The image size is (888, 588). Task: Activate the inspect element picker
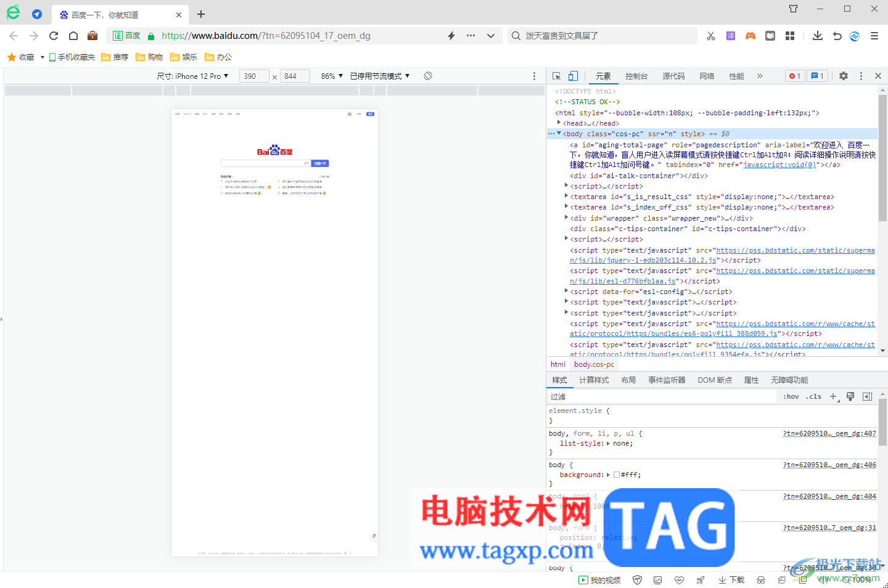[557, 76]
